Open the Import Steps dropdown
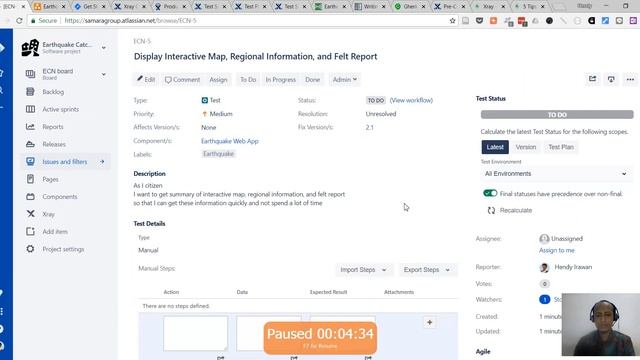The image size is (640, 360). [x=363, y=270]
